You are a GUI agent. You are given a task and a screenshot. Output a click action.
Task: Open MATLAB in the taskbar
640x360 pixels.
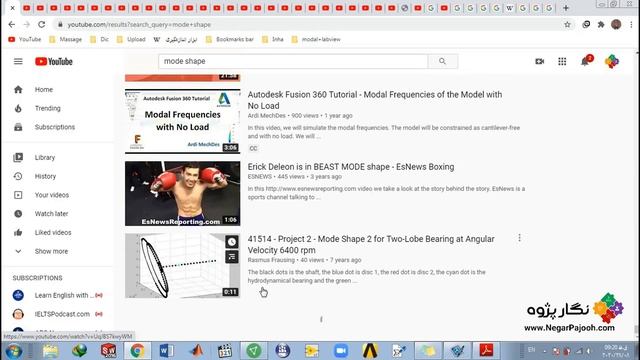(x=196, y=351)
